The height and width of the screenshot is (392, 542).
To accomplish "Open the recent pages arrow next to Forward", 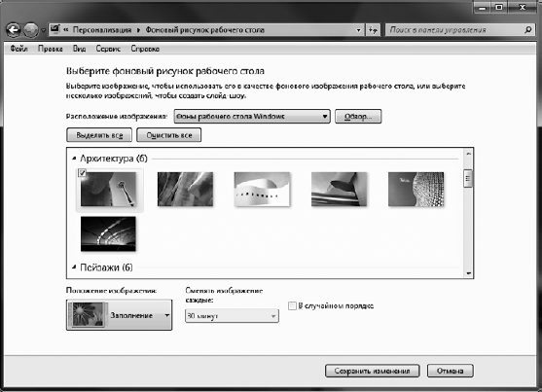I will pyautogui.click(x=43, y=30).
